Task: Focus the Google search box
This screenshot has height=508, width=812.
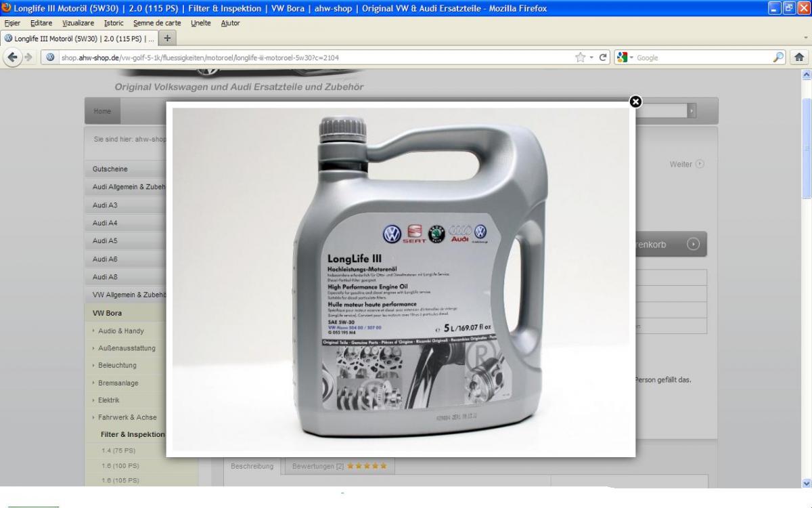Action: point(704,58)
